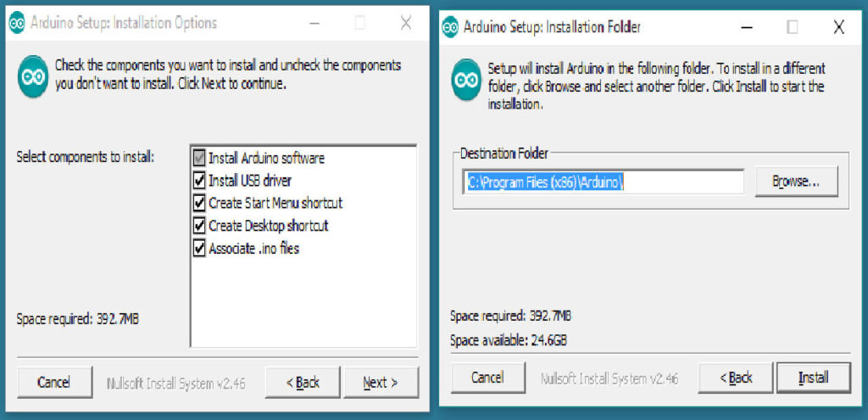Uncheck Create Start Menu shortcut

199,204
